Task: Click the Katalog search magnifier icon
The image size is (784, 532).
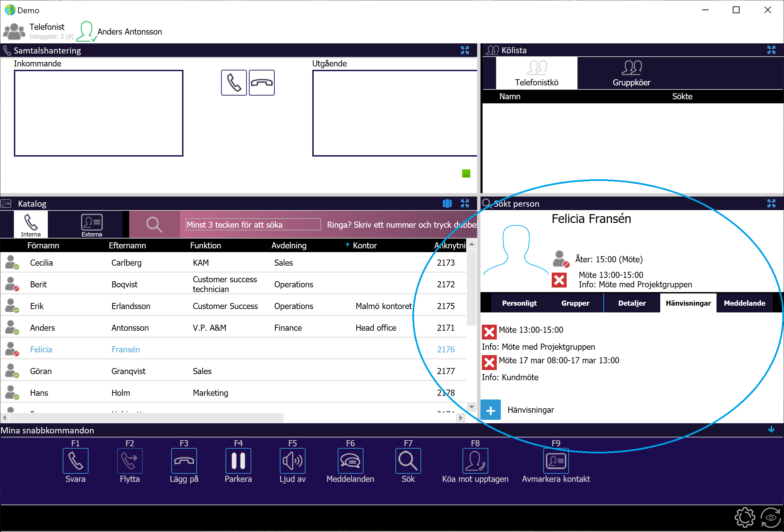Action: tap(154, 224)
